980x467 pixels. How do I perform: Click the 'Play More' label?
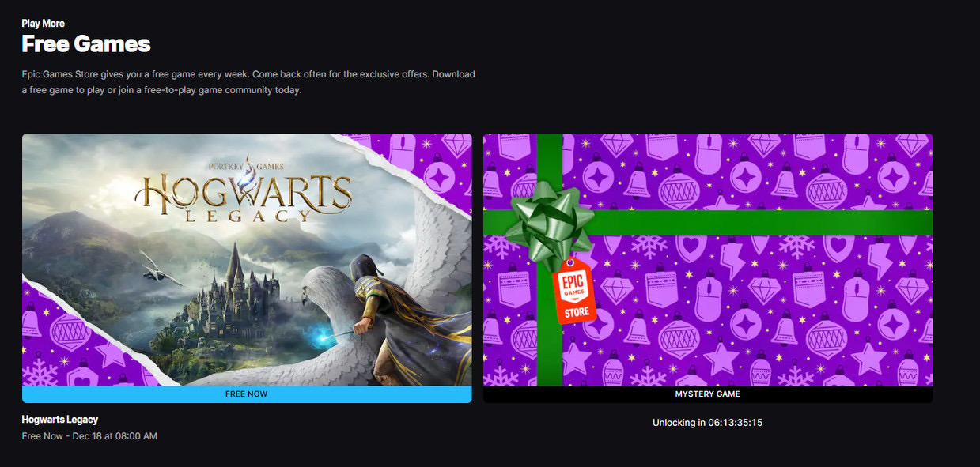[43, 24]
